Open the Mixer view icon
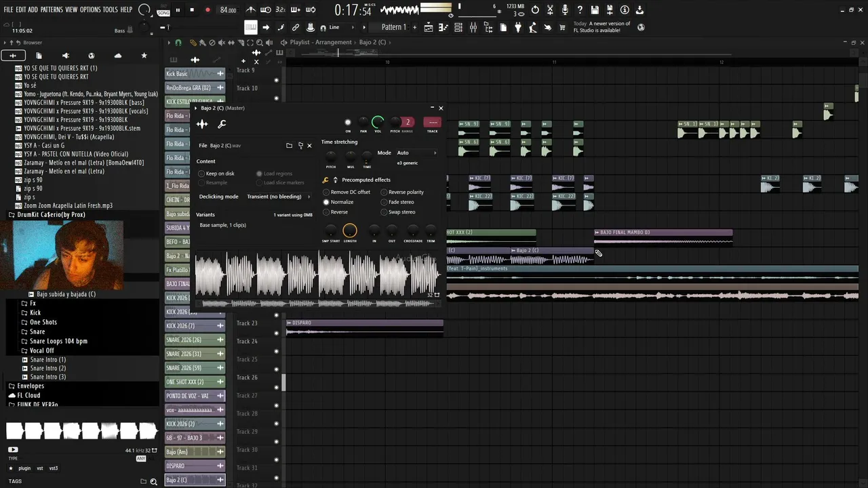The height and width of the screenshot is (488, 868). click(x=473, y=28)
